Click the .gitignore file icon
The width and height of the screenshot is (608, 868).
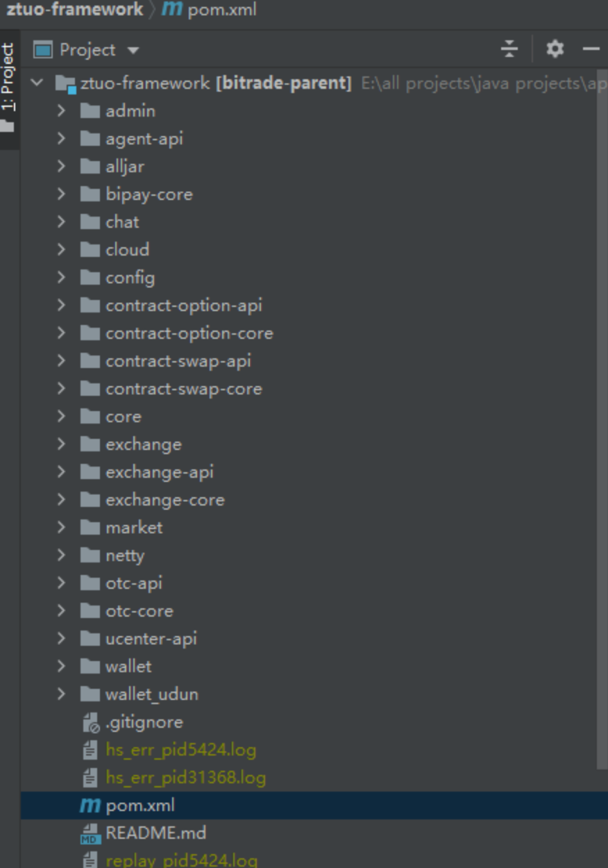coord(90,722)
